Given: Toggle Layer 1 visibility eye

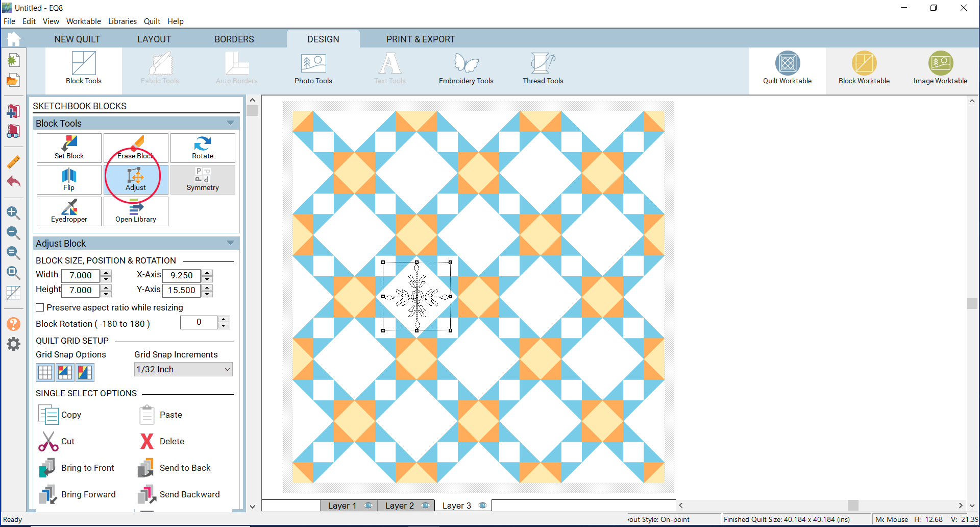Looking at the screenshot, I should (x=368, y=506).
